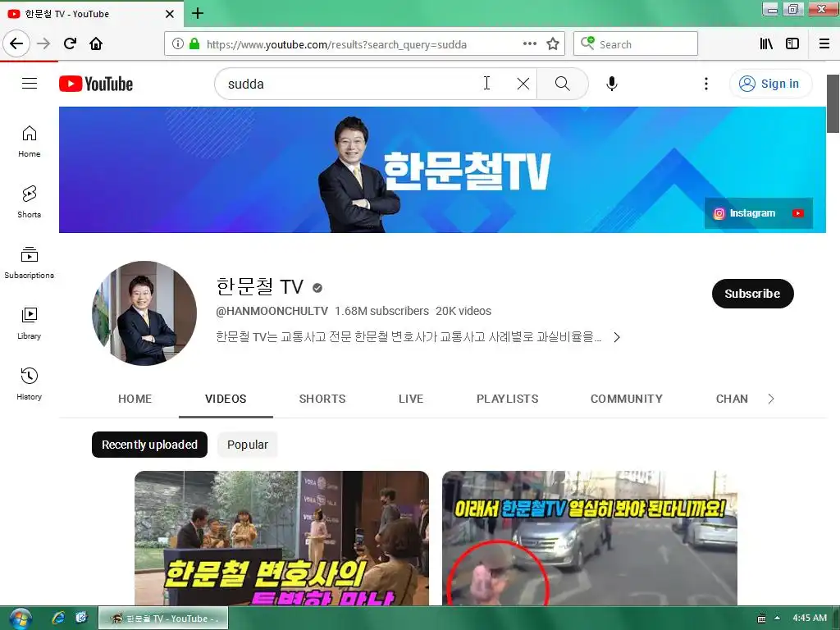This screenshot has height=630, width=840.
Task: Click the Sign in button
Action: (x=769, y=84)
